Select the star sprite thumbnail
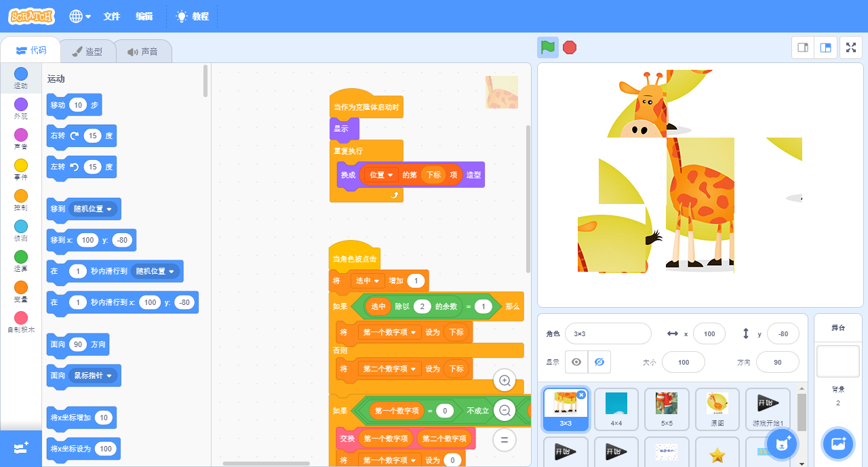Image resolution: width=868 pixels, height=467 pixels. coord(717,452)
